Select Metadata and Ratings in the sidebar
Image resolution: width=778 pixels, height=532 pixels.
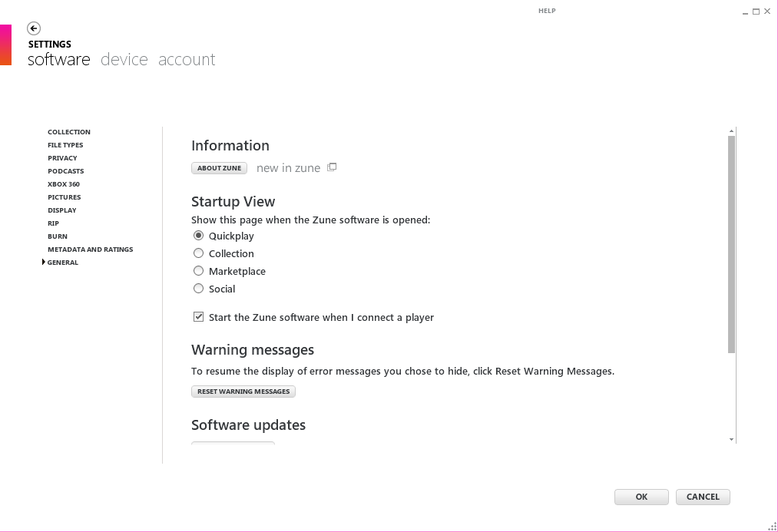coord(90,249)
